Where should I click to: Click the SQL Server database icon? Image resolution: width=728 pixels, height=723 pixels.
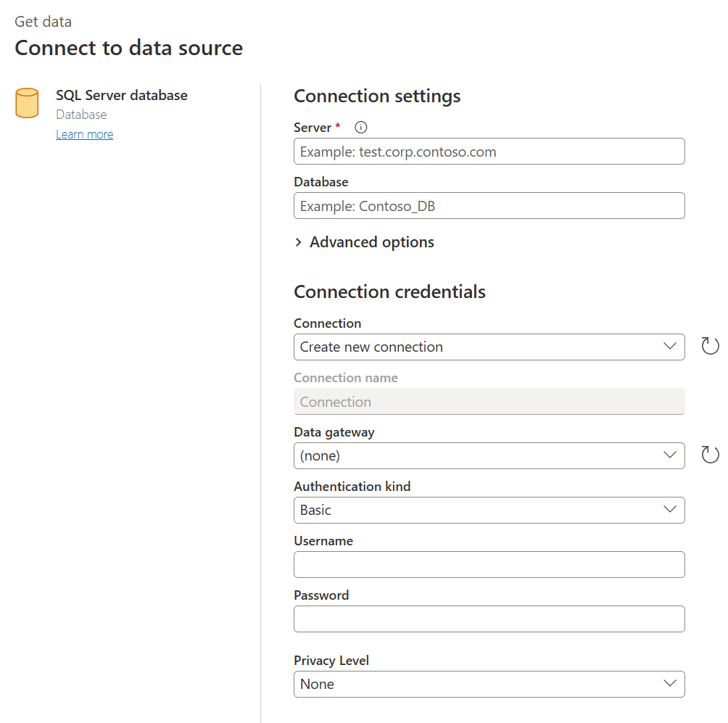[27, 103]
